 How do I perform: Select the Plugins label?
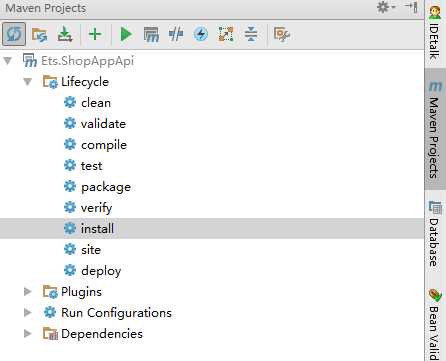(81, 292)
